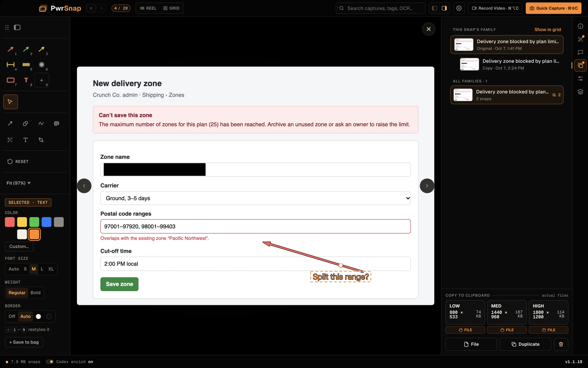Image resolution: width=588 pixels, height=368 pixels.
Task: Turn text border Off
Action: pyautogui.click(x=12, y=316)
